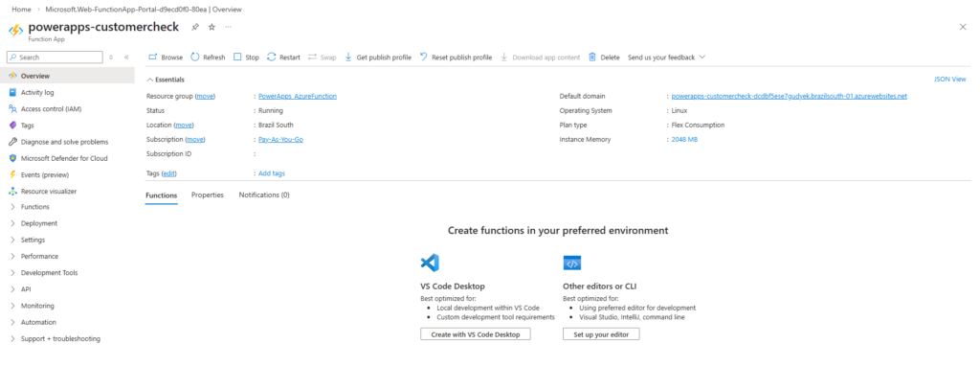Mark resource as favorite with star
The width and height of the screenshot is (980, 390).
click(212, 27)
